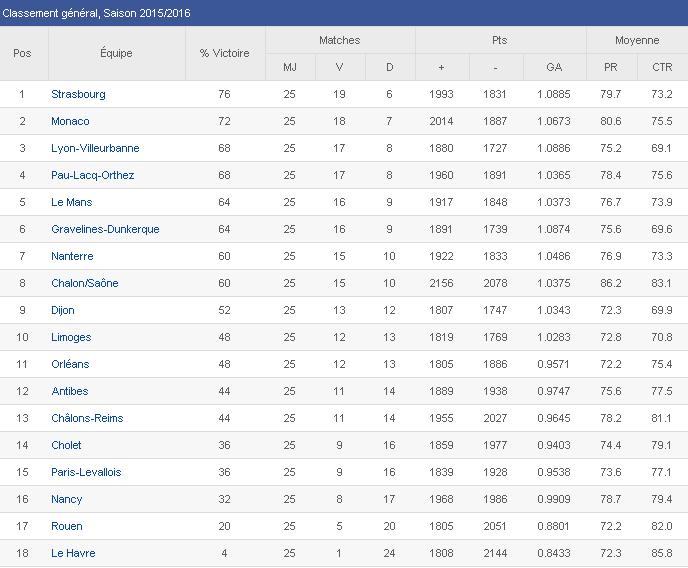The height and width of the screenshot is (568, 688).
Task: Click the Le Havre team link
Action: click(72, 553)
